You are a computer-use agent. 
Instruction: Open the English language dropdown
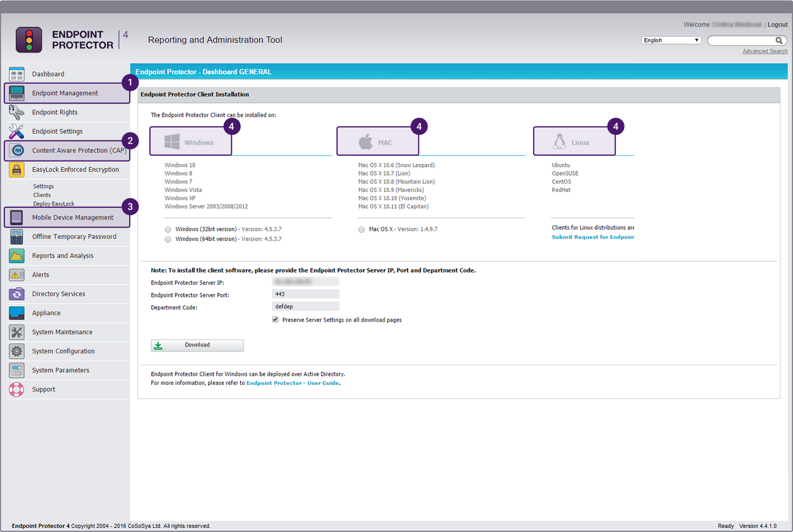point(671,40)
